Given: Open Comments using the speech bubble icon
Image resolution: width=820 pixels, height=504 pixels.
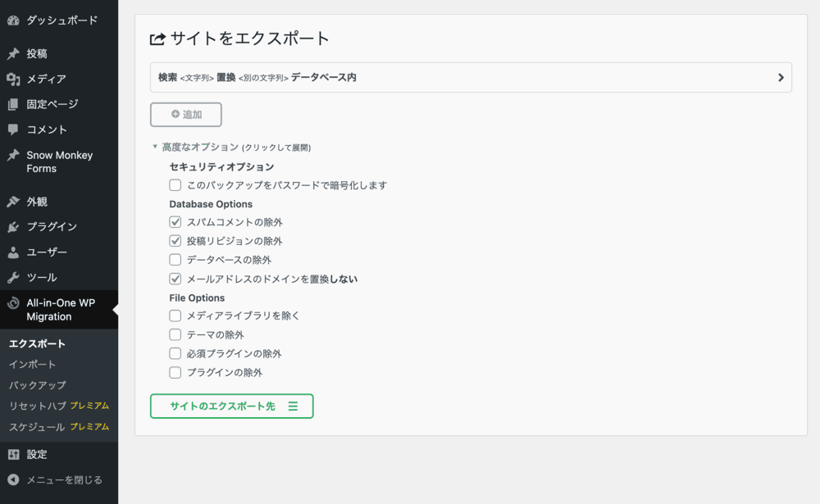Looking at the screenshot, I should click(12, 129).
